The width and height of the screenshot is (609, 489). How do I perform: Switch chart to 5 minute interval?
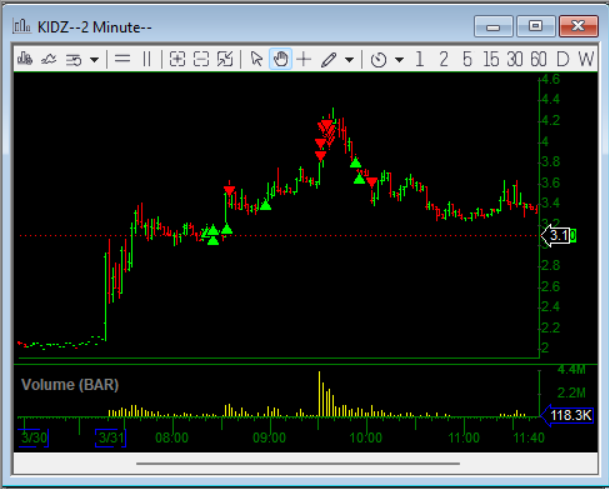pyautogui.click(x=467, y=59)
